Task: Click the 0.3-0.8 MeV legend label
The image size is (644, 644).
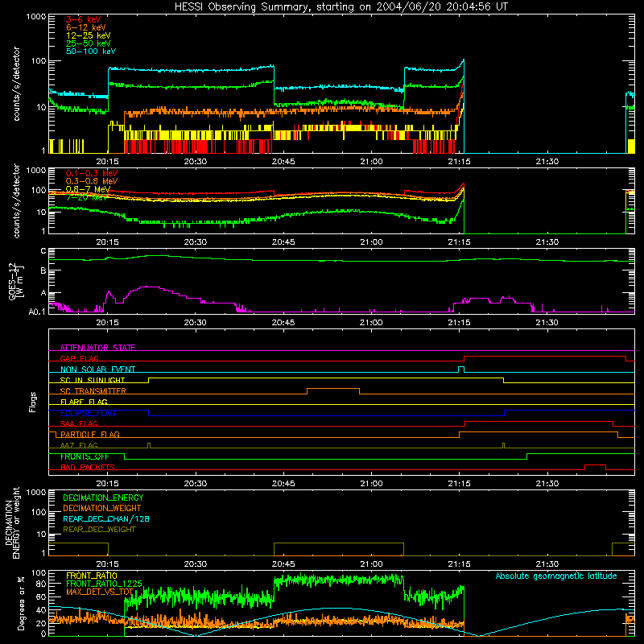Action: click(92, 181)
